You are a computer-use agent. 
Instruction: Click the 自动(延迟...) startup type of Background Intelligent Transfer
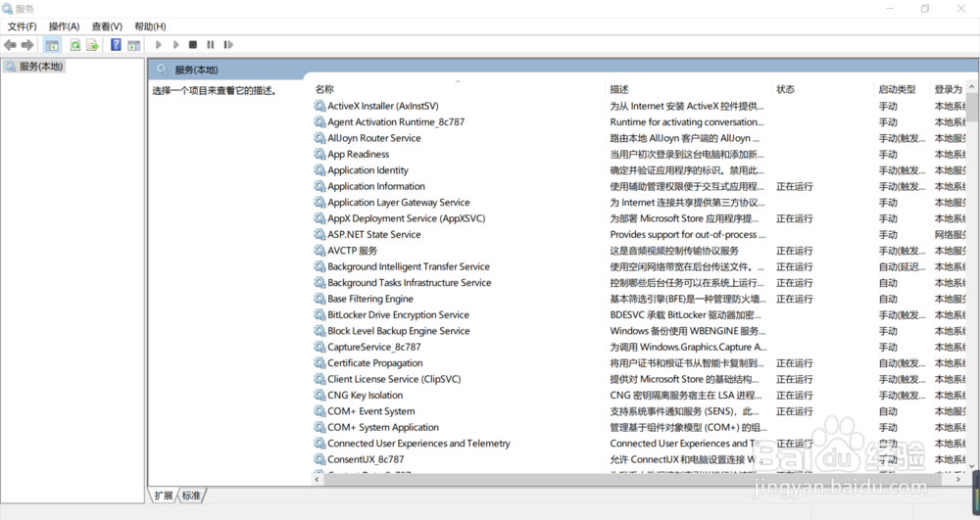(902, 266)
